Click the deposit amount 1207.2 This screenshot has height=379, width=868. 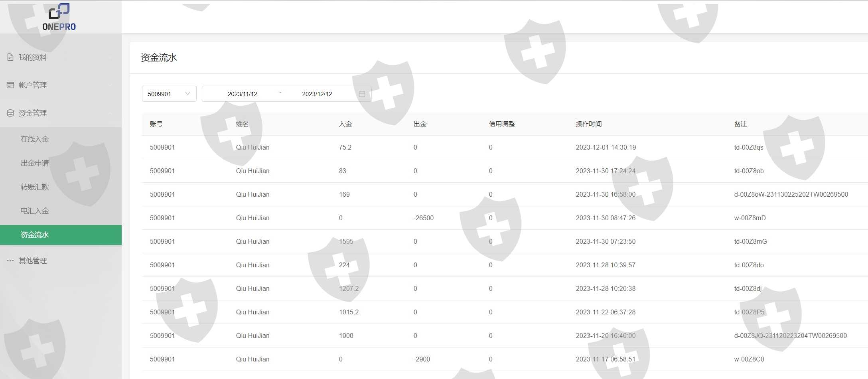click(x=349, y=288)
